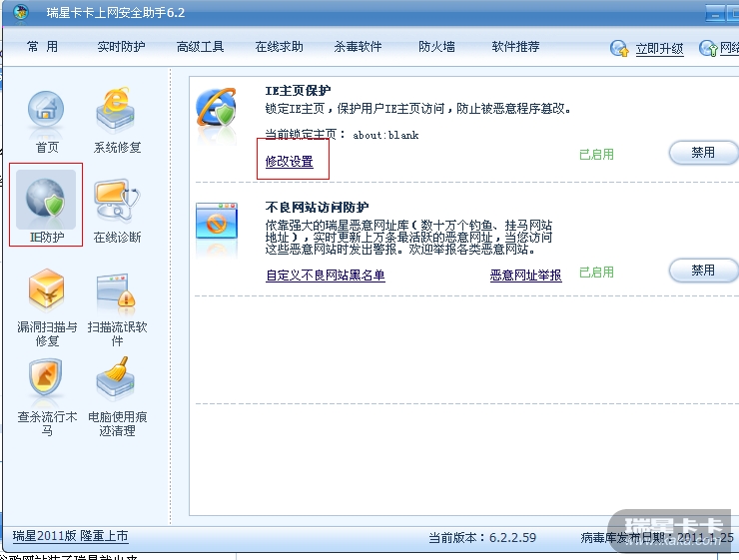Switch to the 常用 tab
This screenshot has width=739, height=560.
coord(42,47)
